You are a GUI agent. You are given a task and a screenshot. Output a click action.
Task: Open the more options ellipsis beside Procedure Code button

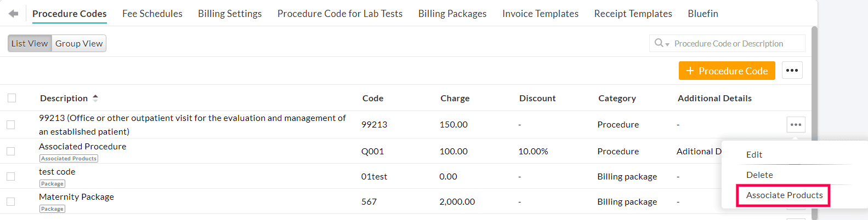pyautogui.click(x=792, y=71)
